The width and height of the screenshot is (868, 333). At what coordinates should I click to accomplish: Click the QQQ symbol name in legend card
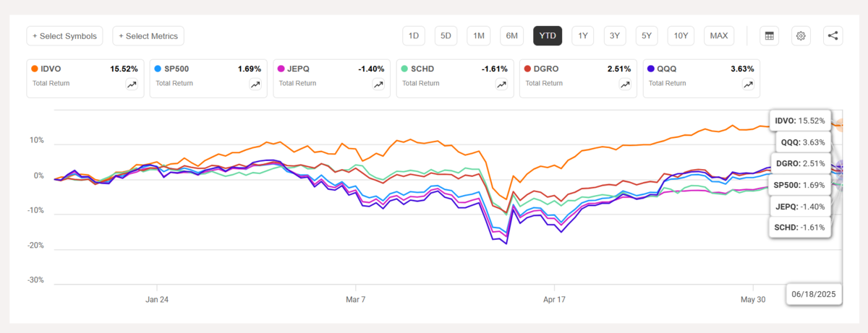pyautogui.click(x=667, y=69)
